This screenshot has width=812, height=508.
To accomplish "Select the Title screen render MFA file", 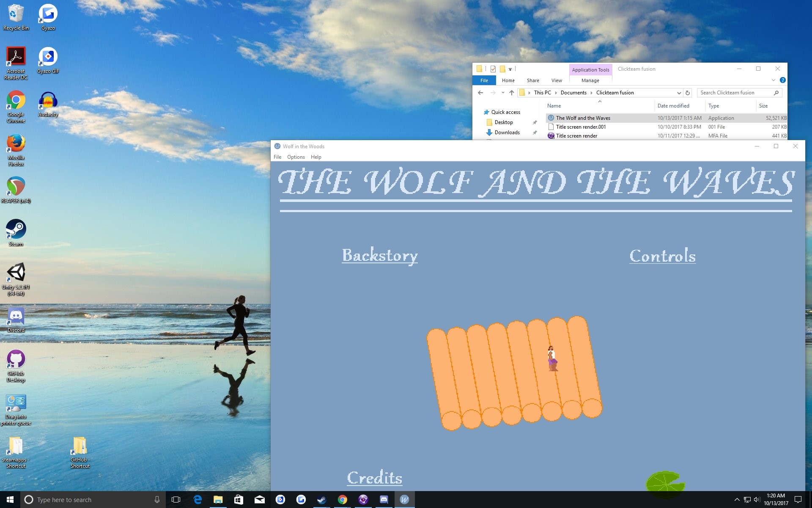I will click(x=576, y=136).
